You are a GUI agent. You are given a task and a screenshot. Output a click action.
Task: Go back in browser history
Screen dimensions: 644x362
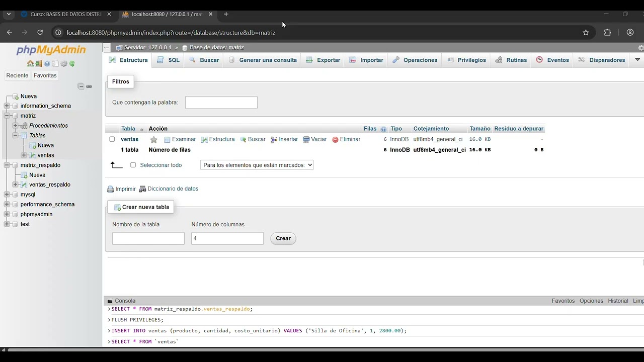pyautogui.click(x=9, y=32)
